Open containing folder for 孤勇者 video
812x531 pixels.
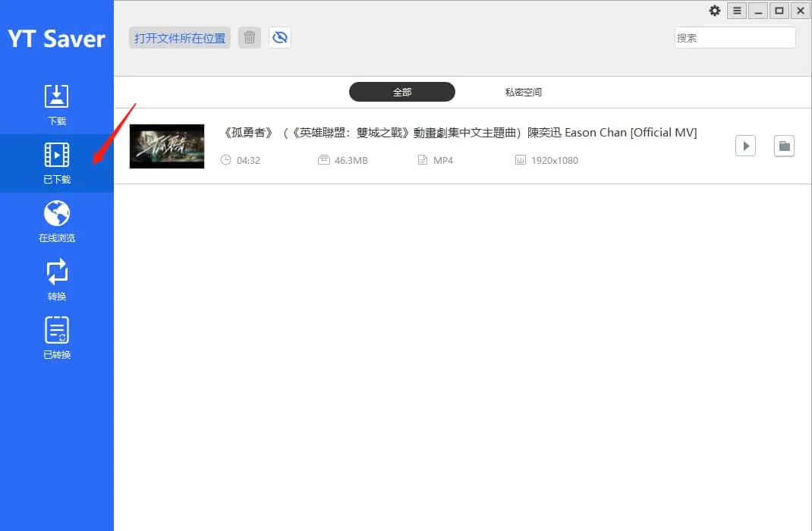[784, 146]
